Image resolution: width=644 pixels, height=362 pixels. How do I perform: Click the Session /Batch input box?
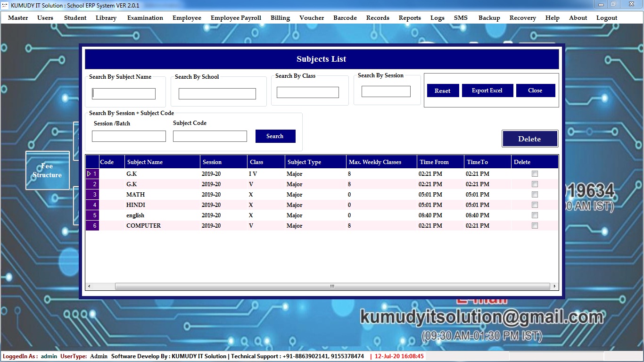pos(129,137)
